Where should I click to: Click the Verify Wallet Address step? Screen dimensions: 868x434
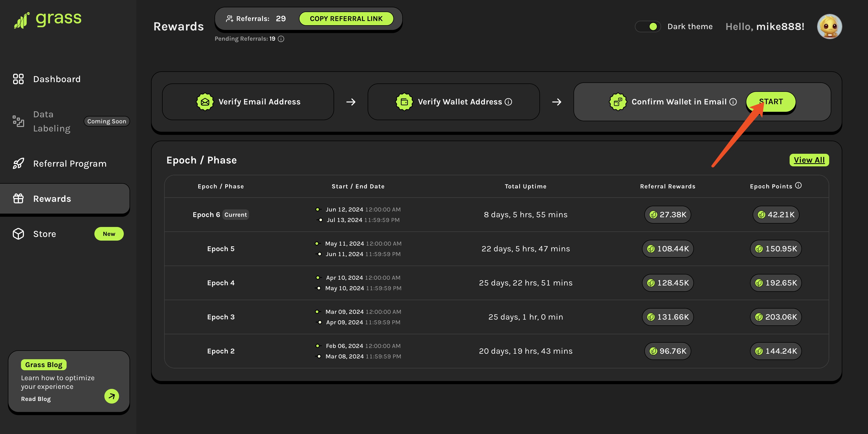(x=454, y=102)
